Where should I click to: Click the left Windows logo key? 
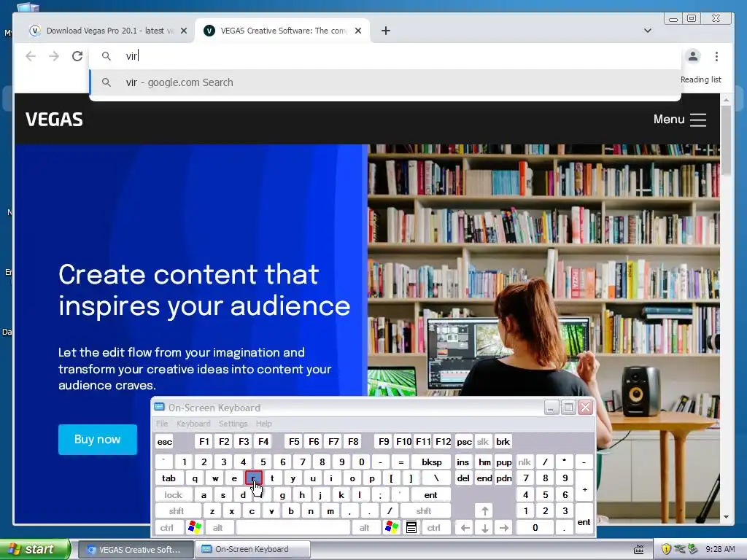194,528
